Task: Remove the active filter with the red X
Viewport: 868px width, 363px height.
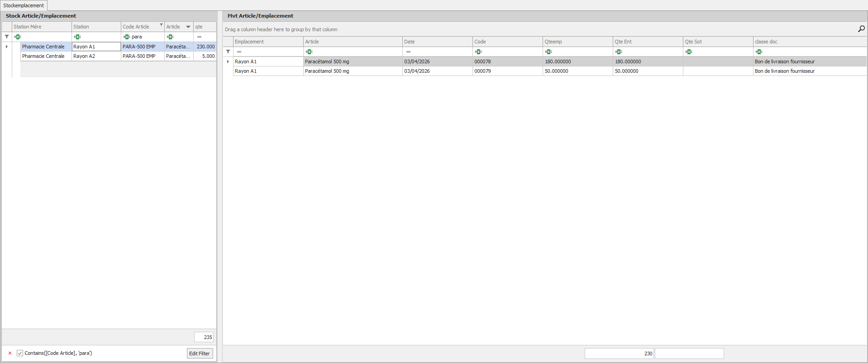Action: click(x=10, y=354)
